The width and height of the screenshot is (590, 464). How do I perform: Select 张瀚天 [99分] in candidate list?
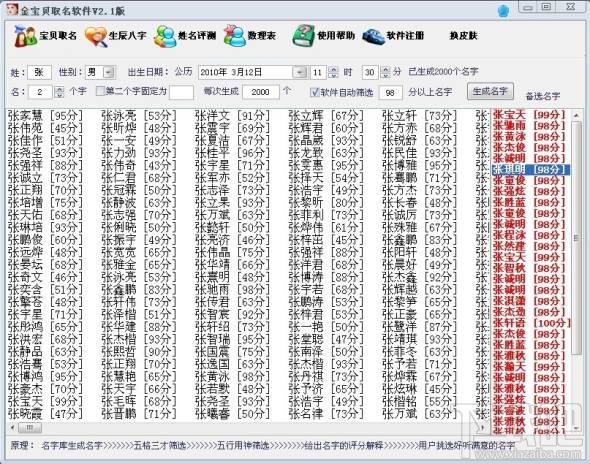click(x=529, y=366)
